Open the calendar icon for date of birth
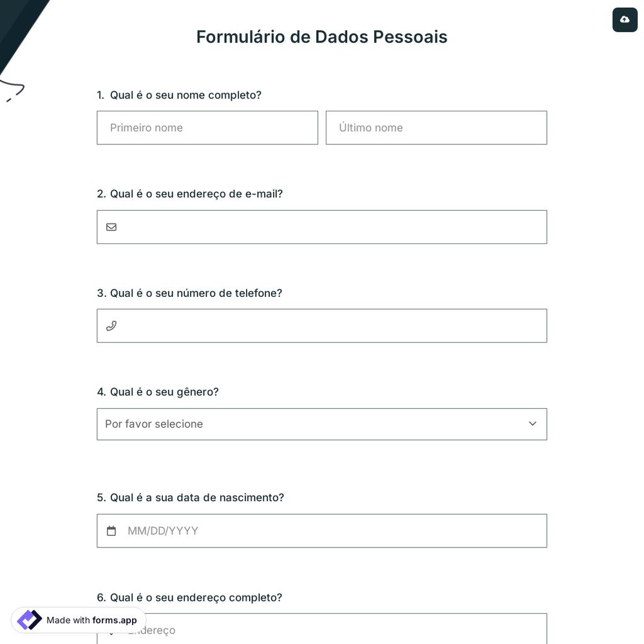The image size is (644, 644). (111, 531)
